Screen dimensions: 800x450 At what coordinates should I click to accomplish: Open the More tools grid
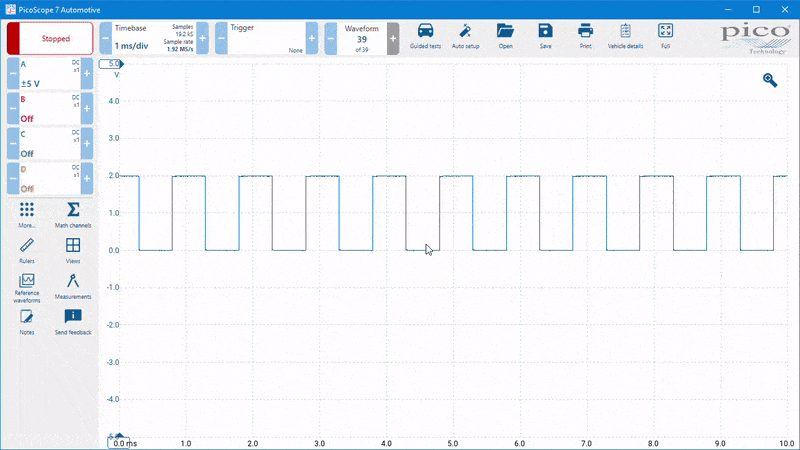27,215
